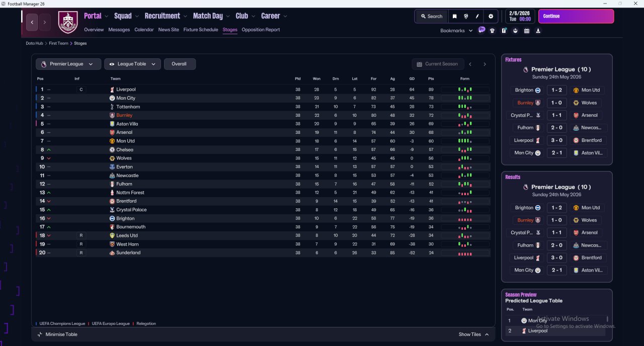Open the Premier League competition dropdown

pyautogui.click(x=68, y=64)
